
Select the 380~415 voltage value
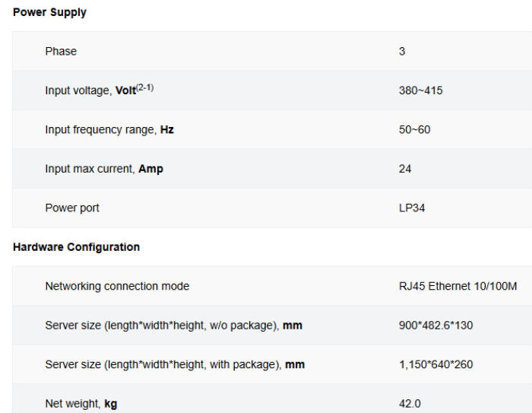[x=420, y=91]
